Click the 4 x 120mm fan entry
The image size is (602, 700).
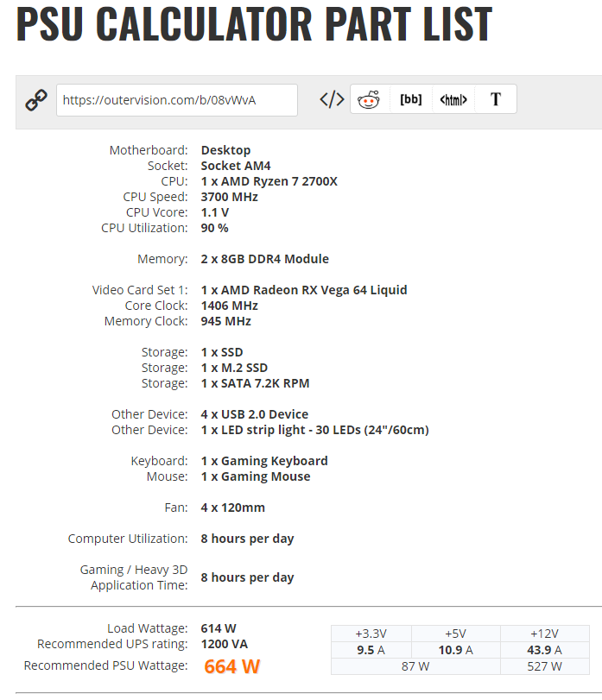coord(233,508)
